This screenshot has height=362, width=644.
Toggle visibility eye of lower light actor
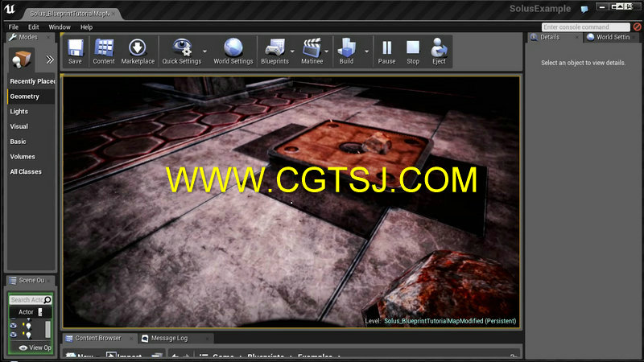tap(13, 335)
